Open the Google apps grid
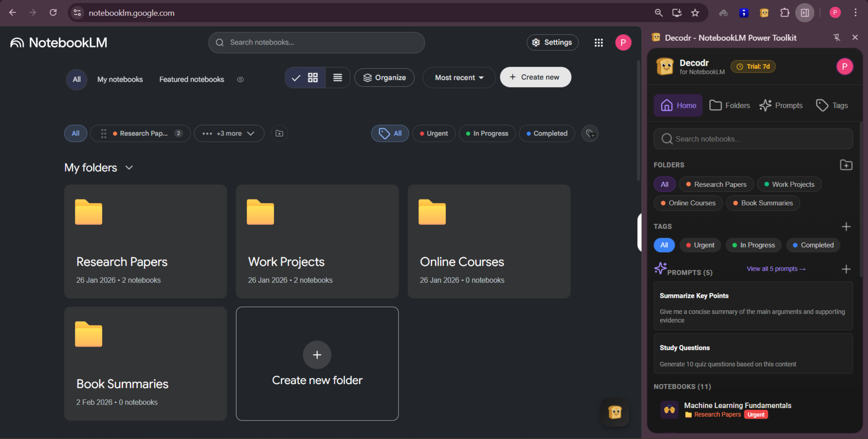 599,42
